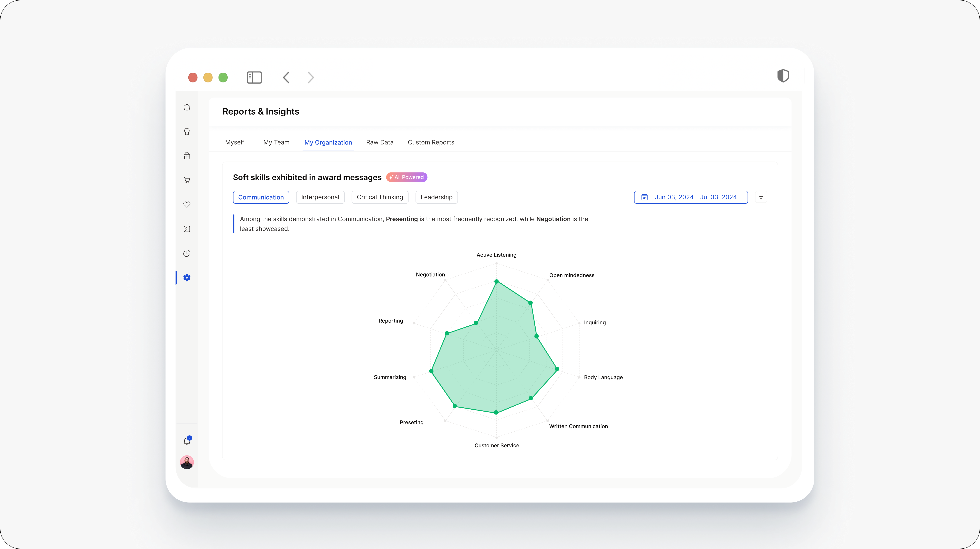Open the checklist survey icon in sidebar
Screen dimensions: 980x549
coord(187,229)
